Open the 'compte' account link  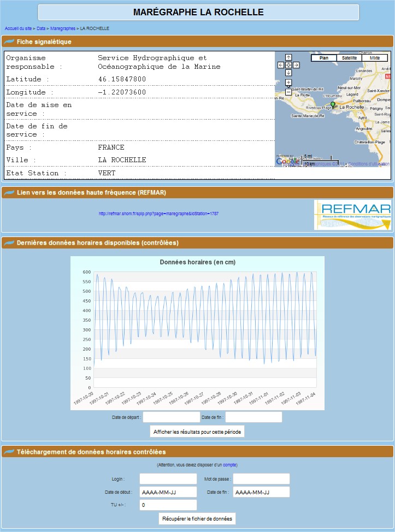(x=229, y=465)
